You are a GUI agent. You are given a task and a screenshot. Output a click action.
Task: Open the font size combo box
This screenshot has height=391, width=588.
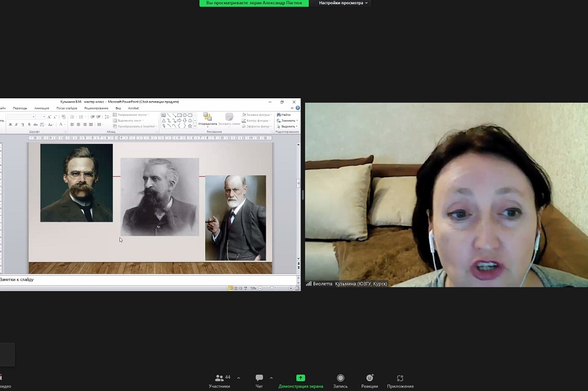click(41, 117)
